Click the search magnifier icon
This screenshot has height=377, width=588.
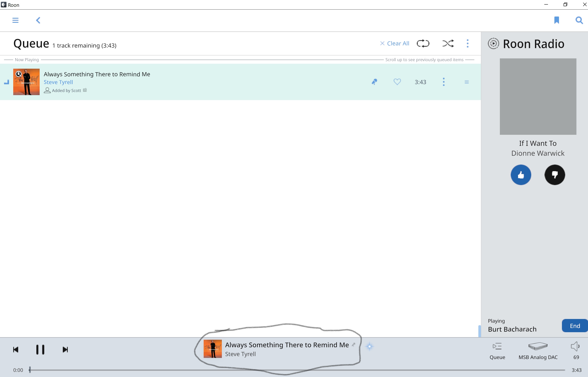coord(579,20)
